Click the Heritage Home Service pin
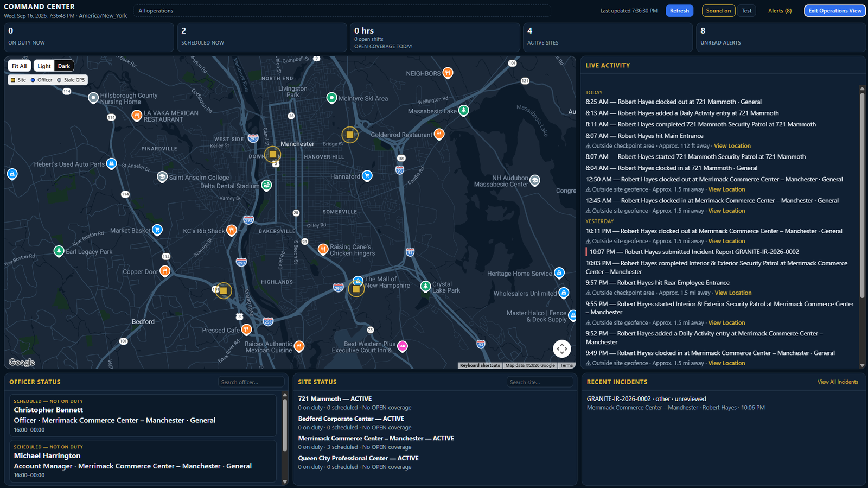This screenshot has height=488, width=868. coord(559,272)
